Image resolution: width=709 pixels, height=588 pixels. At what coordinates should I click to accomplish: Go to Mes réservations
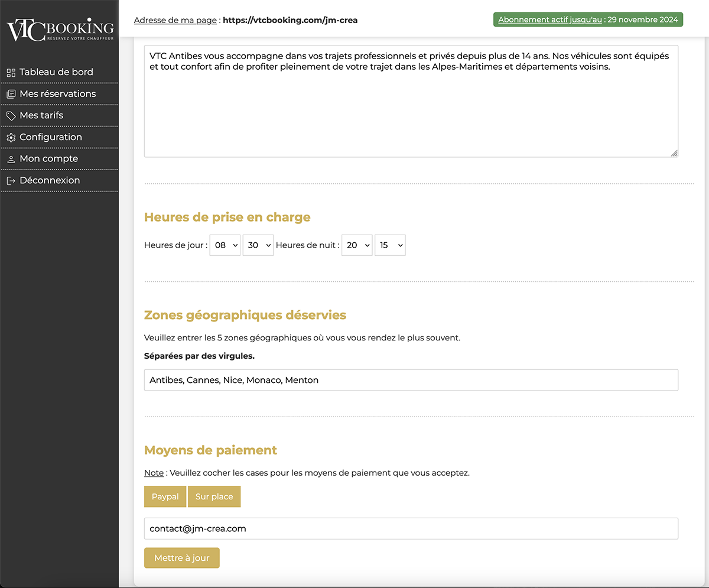pyautogui.click(x=59, y=94)
